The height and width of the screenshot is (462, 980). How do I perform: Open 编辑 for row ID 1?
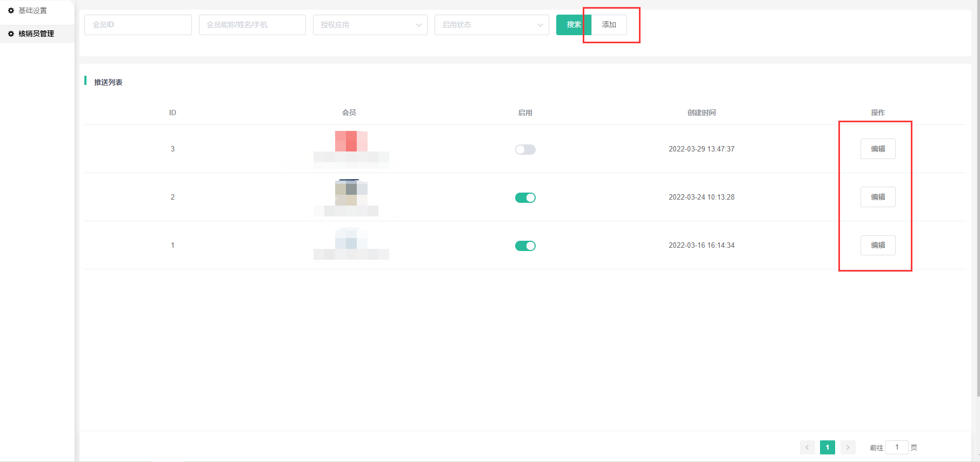pyautogui.click(x=877, y=245)
